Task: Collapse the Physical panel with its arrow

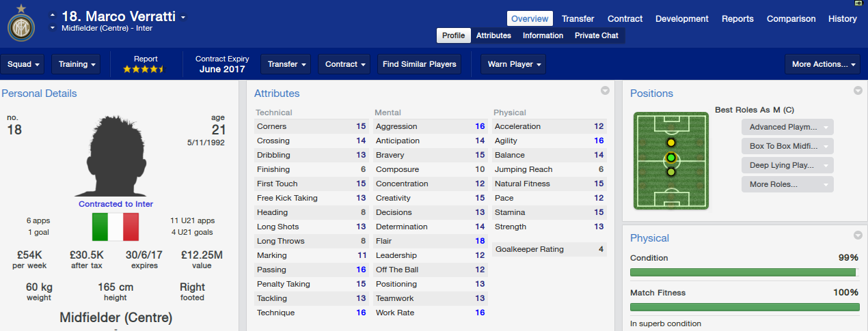Action: (858, 235)
